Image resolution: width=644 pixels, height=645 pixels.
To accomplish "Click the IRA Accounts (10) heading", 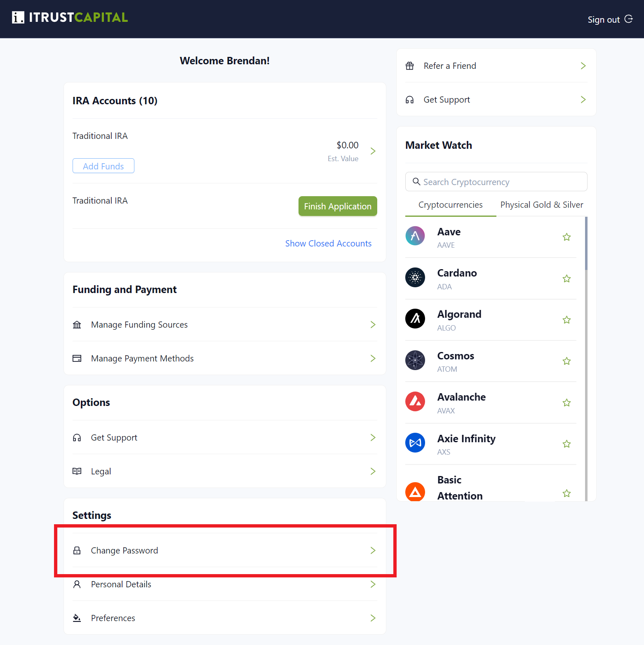I will pos(115,101).
